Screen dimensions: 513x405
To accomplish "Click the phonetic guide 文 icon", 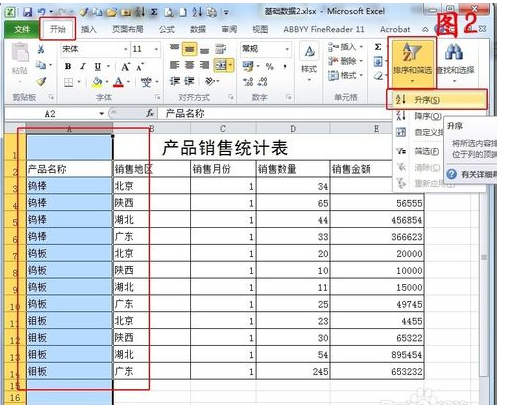I will point(146,82).
